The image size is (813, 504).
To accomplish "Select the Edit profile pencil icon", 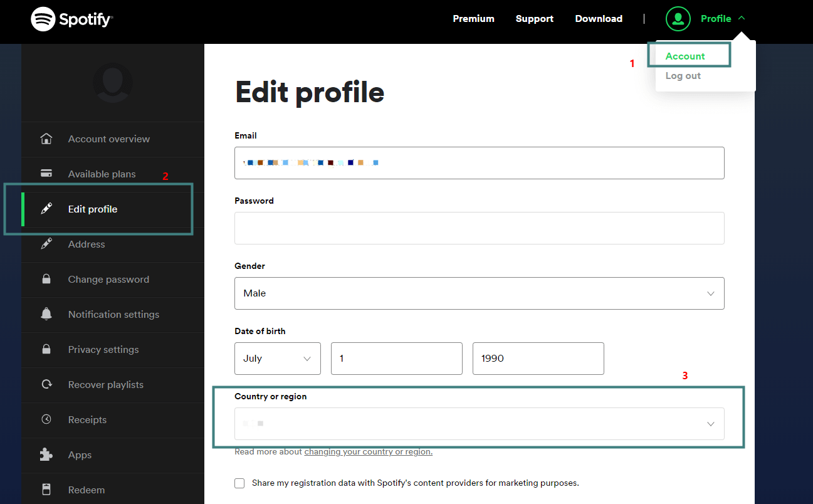I will point(46,209).
